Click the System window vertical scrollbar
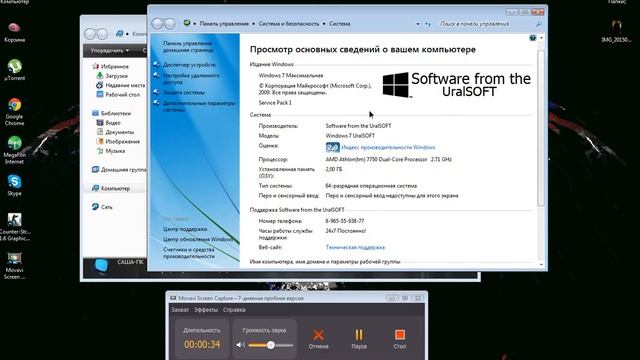640x360 pixels. tap(541, 128)
